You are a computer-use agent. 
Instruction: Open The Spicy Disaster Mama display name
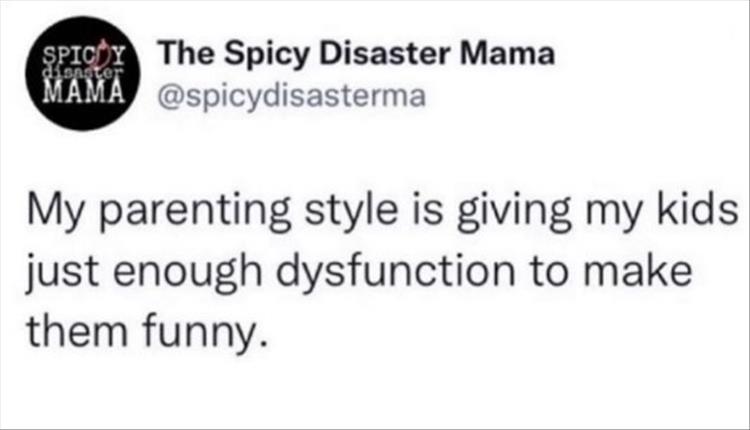pos(350,56)
